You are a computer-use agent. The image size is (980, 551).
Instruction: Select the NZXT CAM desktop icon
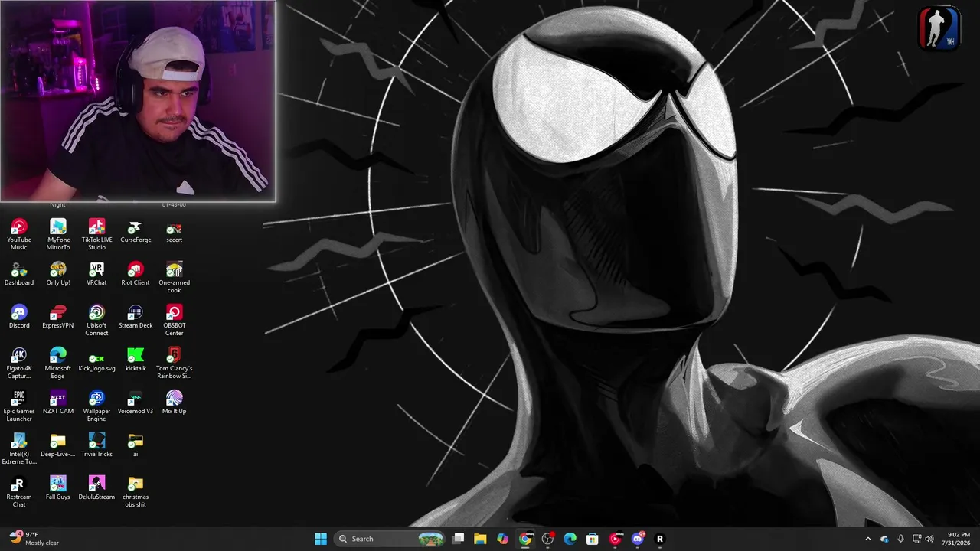(x=58, y=403)
